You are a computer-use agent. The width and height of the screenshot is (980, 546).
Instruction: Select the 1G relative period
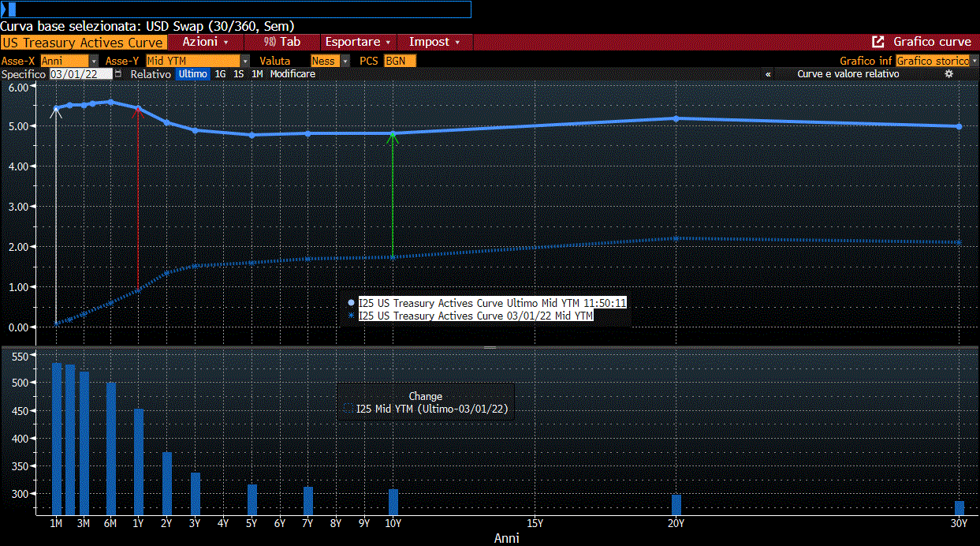[x=220, y=73]
